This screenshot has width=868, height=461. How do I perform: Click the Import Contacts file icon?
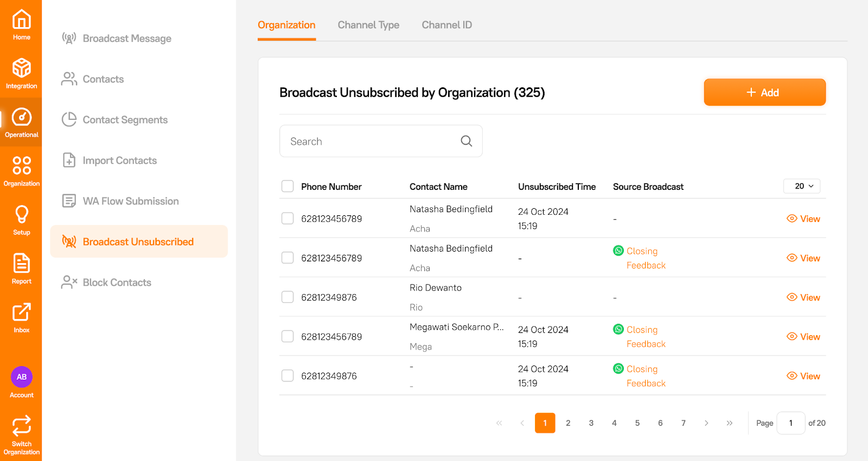(69, 160)
